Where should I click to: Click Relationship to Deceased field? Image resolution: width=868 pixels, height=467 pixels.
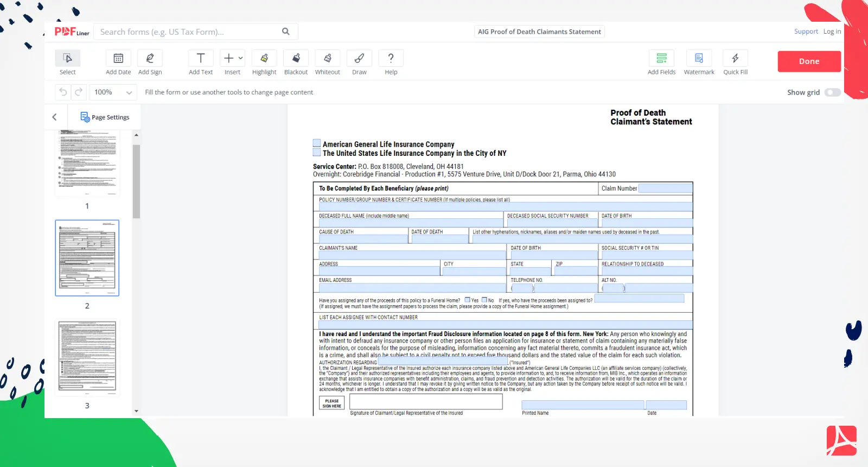point(647,271)
